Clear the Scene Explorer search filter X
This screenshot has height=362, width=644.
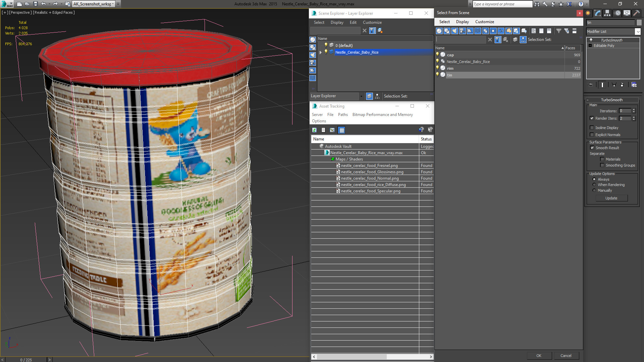(x=365, y=31)
